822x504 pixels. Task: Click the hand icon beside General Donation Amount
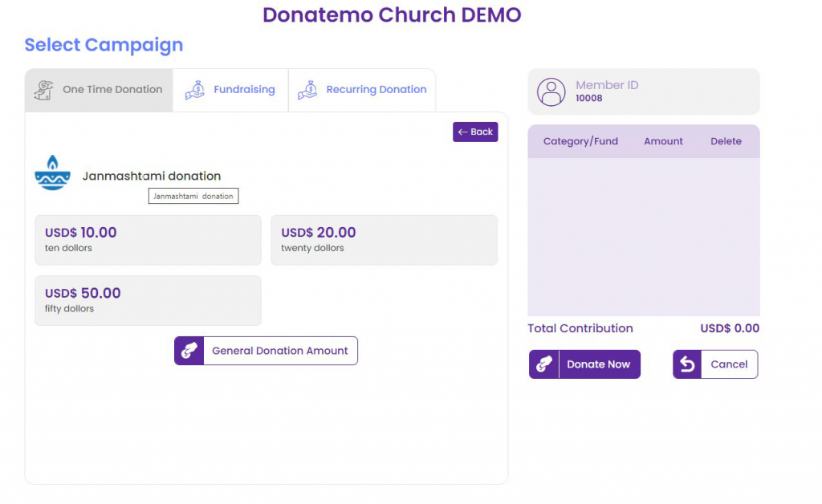[189, 351]
